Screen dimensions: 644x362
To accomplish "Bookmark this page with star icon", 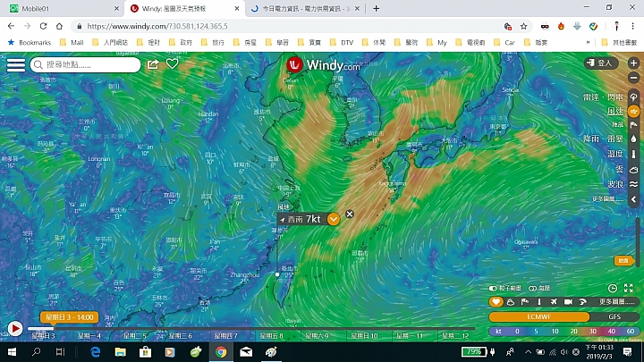I will coord(523,26).
